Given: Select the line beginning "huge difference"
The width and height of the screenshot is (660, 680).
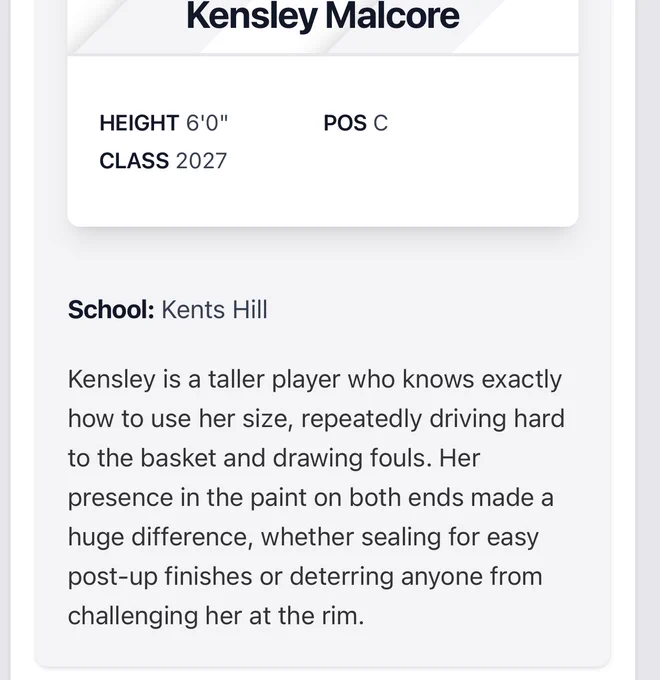Looking at the screenshot, I should click(303, 537).
